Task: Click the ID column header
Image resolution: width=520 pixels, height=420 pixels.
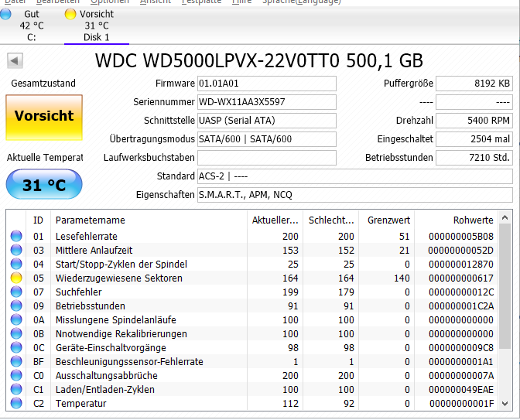Action: [38, 220]
